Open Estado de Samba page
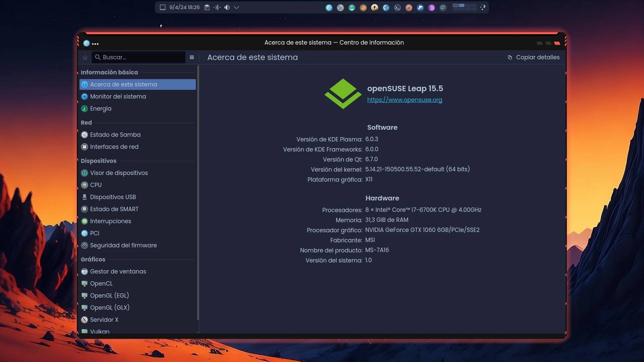 pos(115,135)
